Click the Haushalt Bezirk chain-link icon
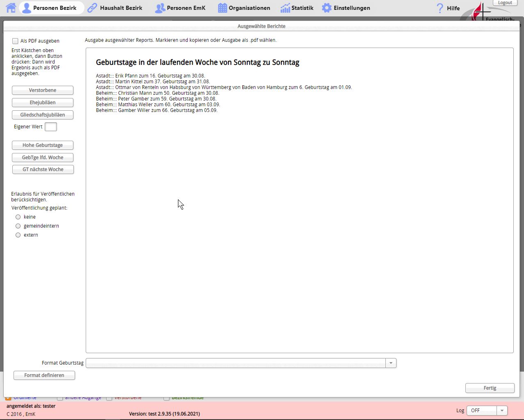524x420 pixels. (93, 8)
